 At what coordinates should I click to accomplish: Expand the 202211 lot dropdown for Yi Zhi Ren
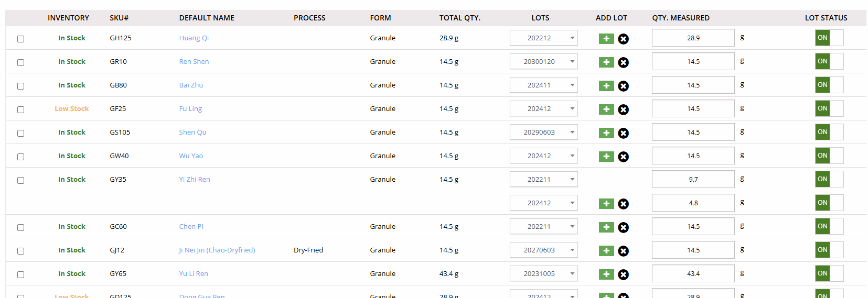[x=543, y=180]
